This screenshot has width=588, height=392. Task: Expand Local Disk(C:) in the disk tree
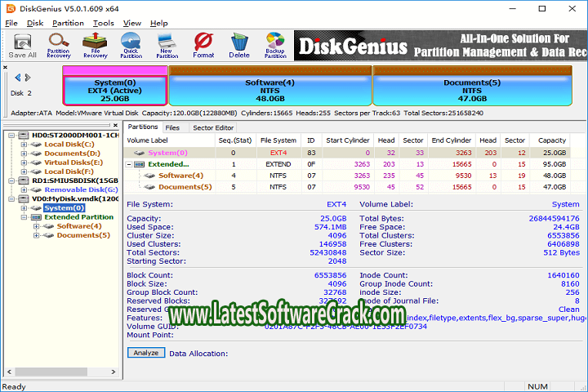[24, 145]
